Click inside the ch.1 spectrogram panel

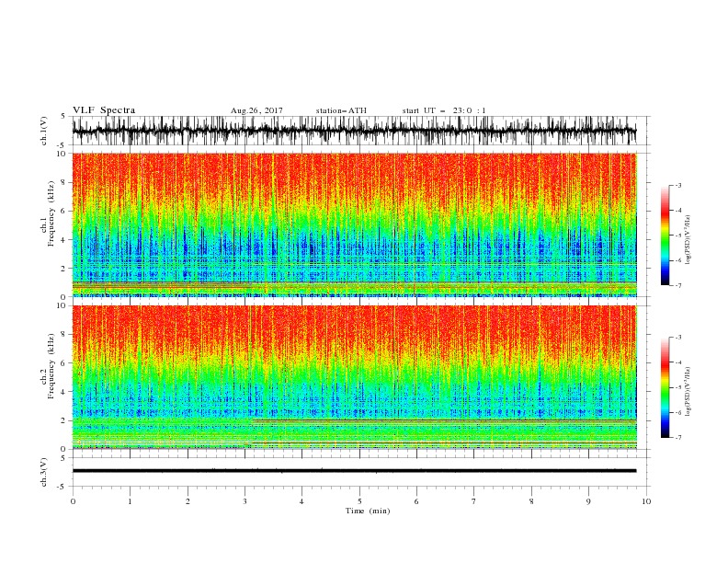click(x=354, y=224)
